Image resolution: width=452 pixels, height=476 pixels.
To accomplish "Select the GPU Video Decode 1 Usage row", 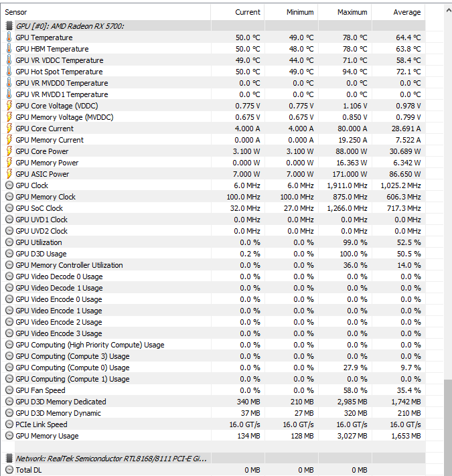I will click(213, 288).
